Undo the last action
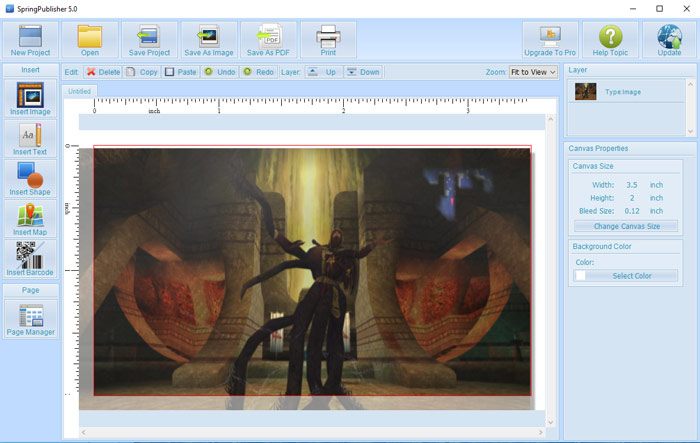 220,72
